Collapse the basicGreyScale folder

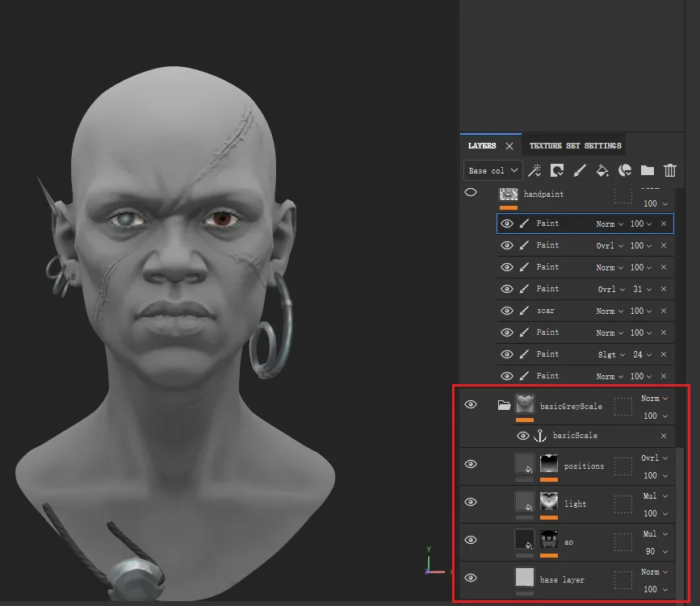[504, 405]
